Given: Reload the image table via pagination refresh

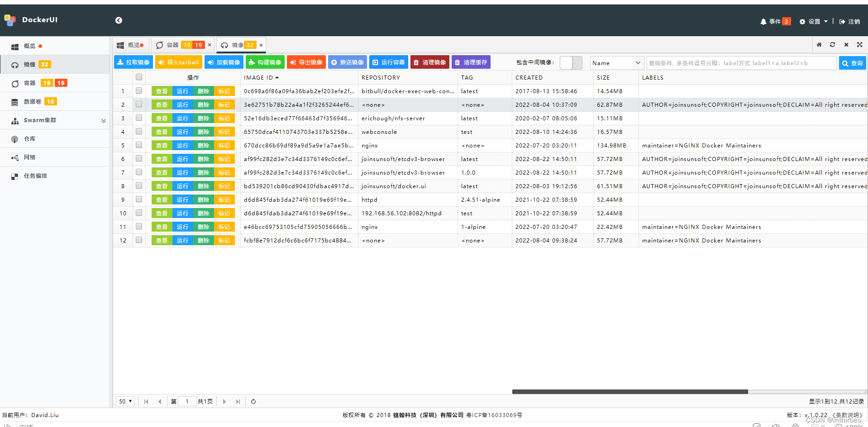Looking at the screenshot, I should (x=253, y=402).
